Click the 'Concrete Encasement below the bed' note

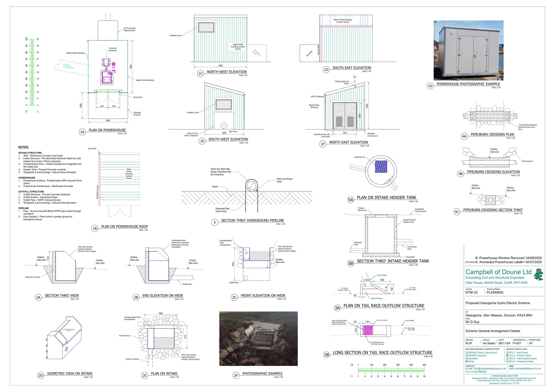click(527, 127)
